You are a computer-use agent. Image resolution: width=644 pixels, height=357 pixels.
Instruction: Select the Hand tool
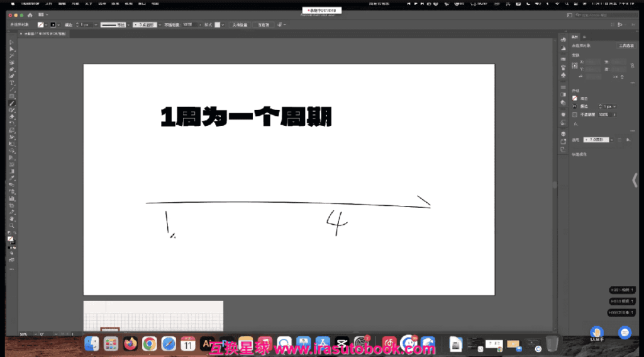(x=11, y=219)
